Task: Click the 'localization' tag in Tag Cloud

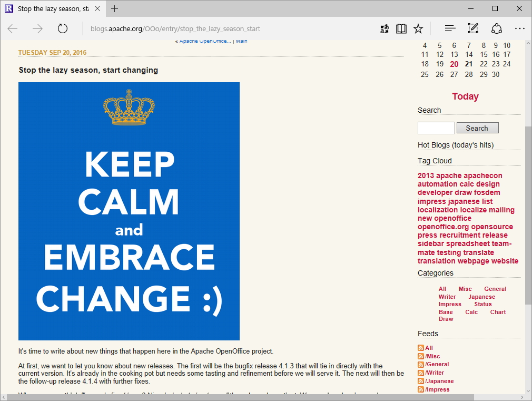Action: click(x=438, y=210)
